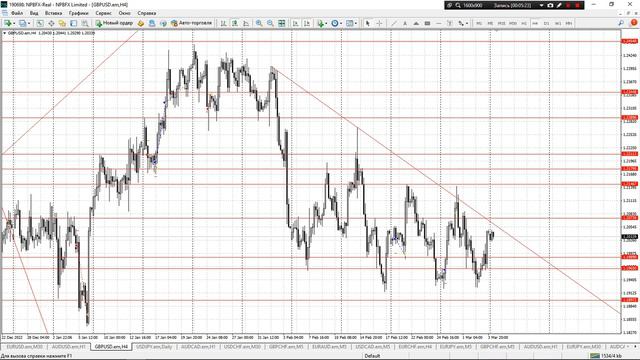Switch timeframe to D1
640x360 pixels.
click(x=547, y=23)
